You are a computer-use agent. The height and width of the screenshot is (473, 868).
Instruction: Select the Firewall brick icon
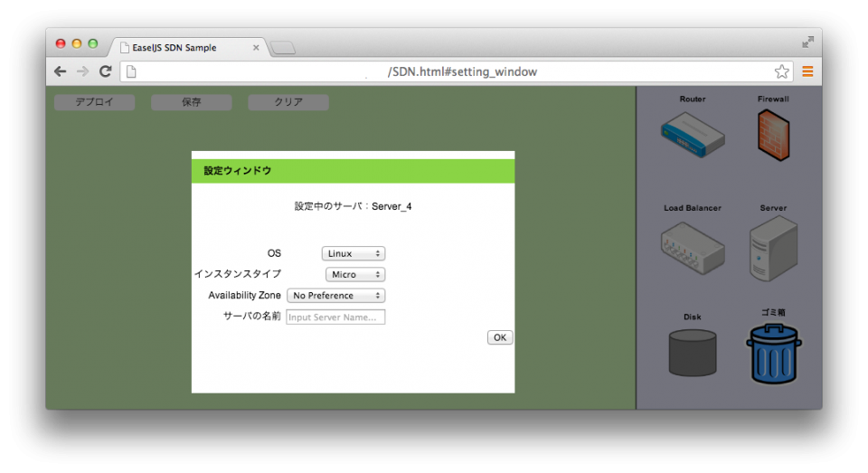(773, 135)
